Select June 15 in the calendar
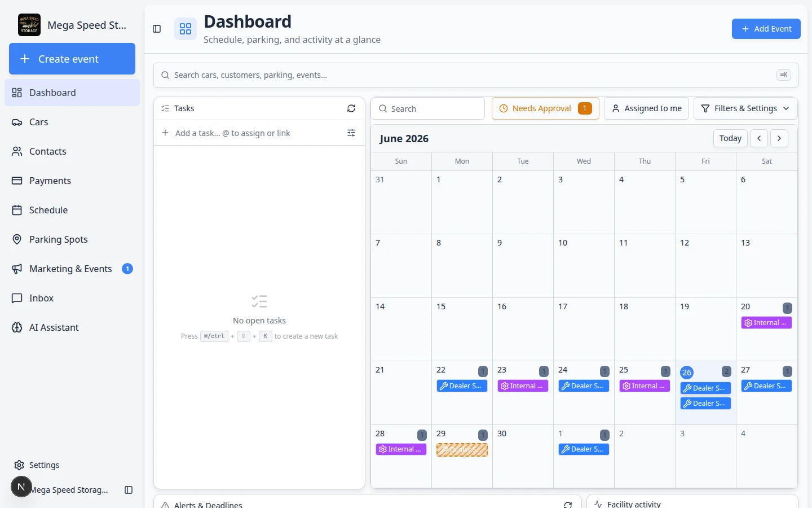Screen dimensions: 812x508 462,329
